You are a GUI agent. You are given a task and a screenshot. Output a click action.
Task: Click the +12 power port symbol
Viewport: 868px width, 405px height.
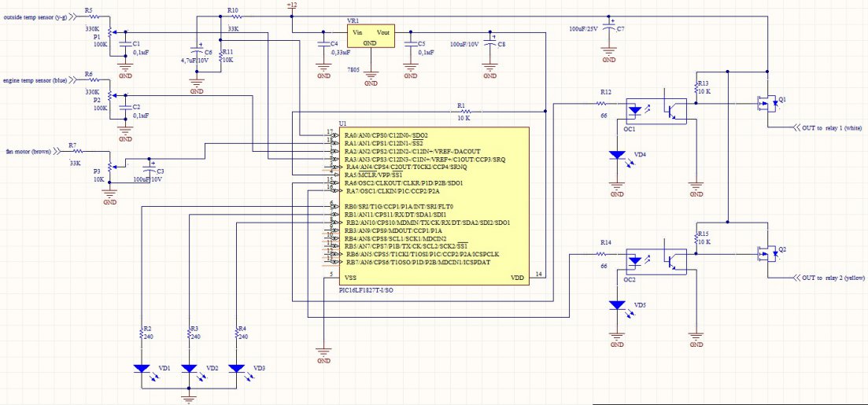(x=292, y=6)
